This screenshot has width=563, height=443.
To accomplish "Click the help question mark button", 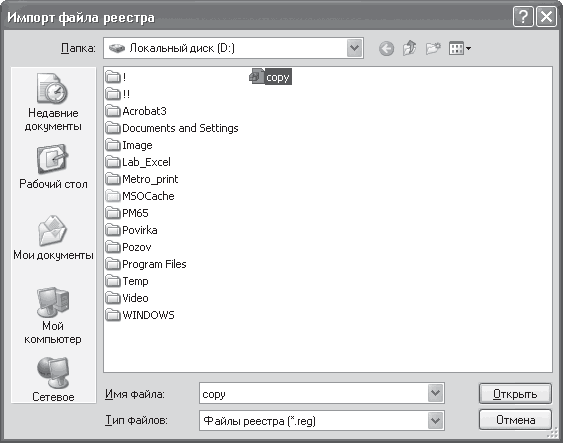I will coord(523,17).
